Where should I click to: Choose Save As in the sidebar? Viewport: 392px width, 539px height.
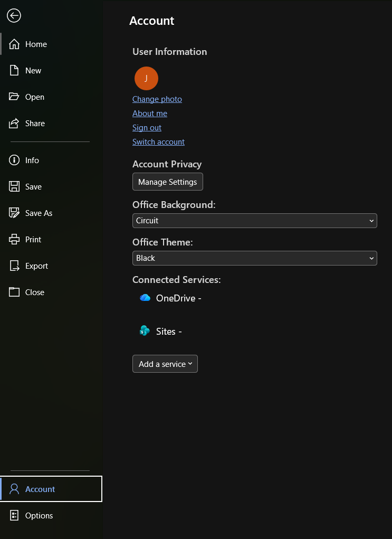pyautogui.click(x=51, y=213)
